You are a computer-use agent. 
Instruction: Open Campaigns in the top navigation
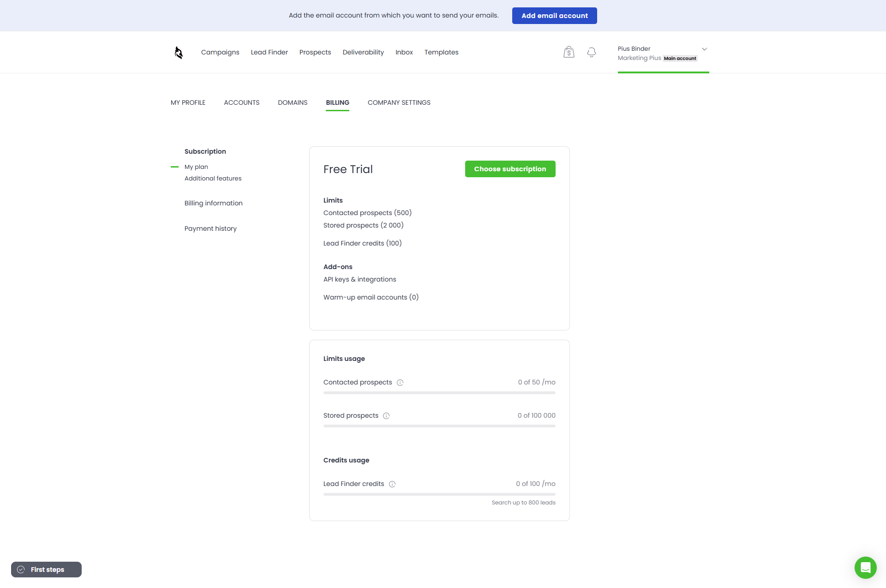coord(220,52)
